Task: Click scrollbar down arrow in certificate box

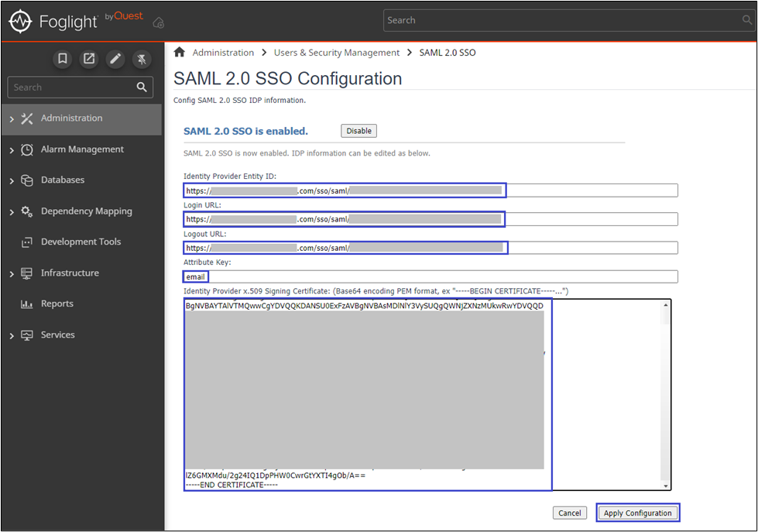Action: point(665,485)
